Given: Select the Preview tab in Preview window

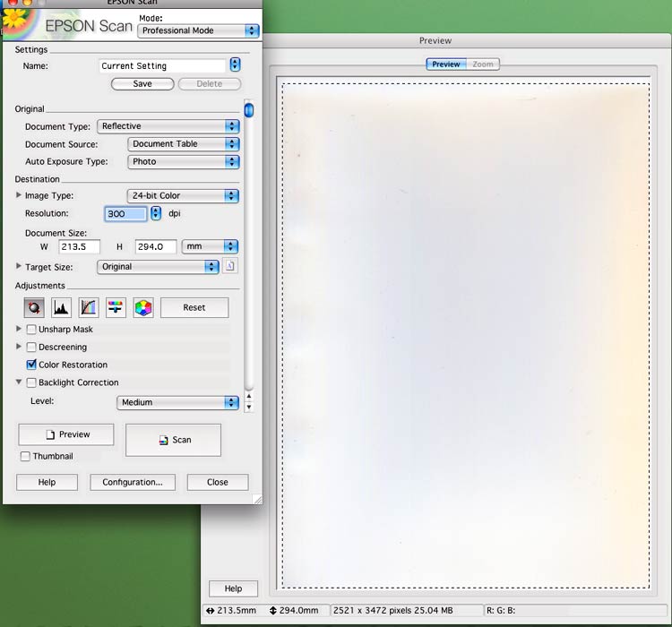Looking at the screenshot, I should pos(445,64).
